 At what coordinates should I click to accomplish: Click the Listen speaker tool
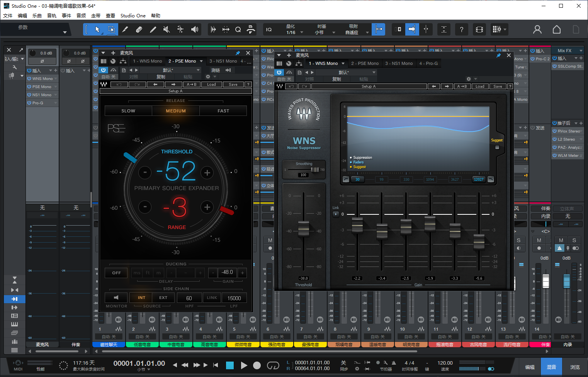pyautogui.click(x=195, y=29)
